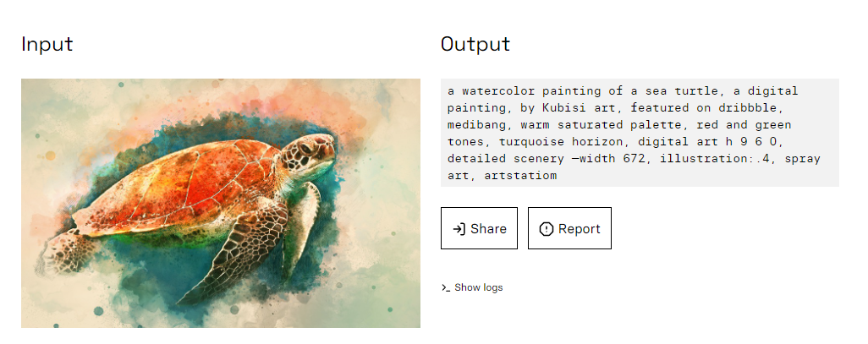The image size is (868, 344).
Task: Select the output prompt text box
Action: pyautogui.click(x=639, y=133)
